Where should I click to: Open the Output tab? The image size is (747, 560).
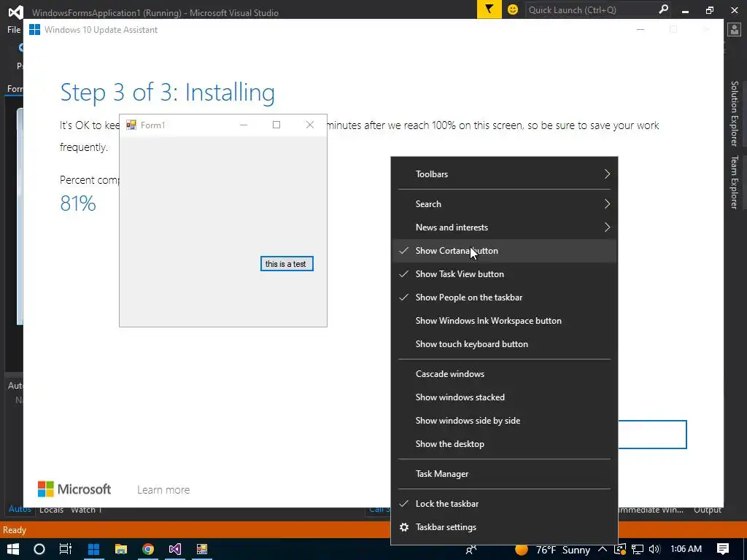click(x=707, y=510)
